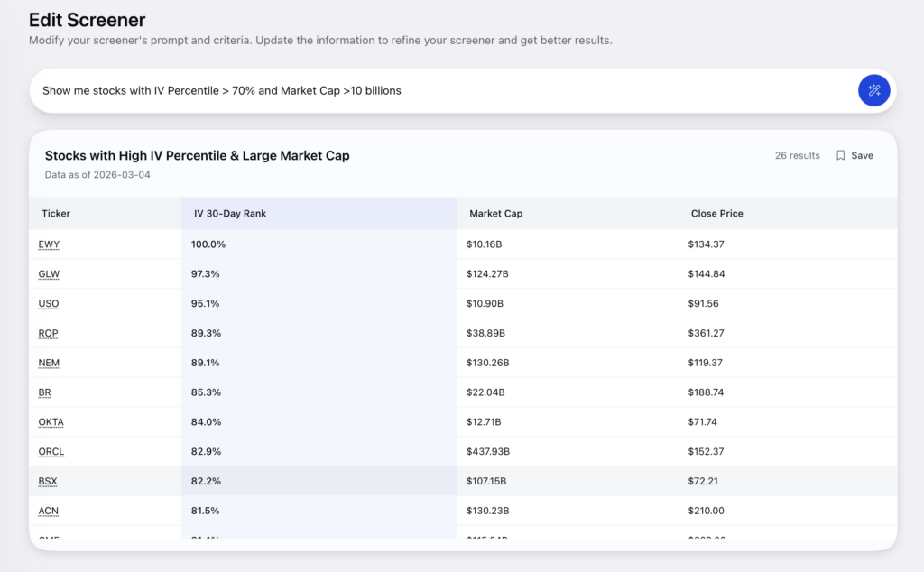This screenshot has height=572, width=924.
Task: Click the $91.56 close price
Action: pyautogui.click(x=703, y=303)
